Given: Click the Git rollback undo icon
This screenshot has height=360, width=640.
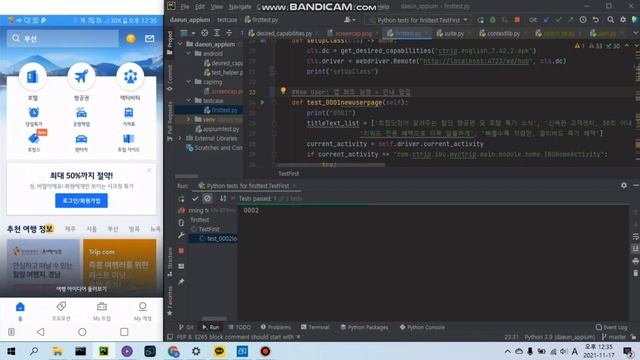Looking at the screenshot, I should tap(596, 20).
